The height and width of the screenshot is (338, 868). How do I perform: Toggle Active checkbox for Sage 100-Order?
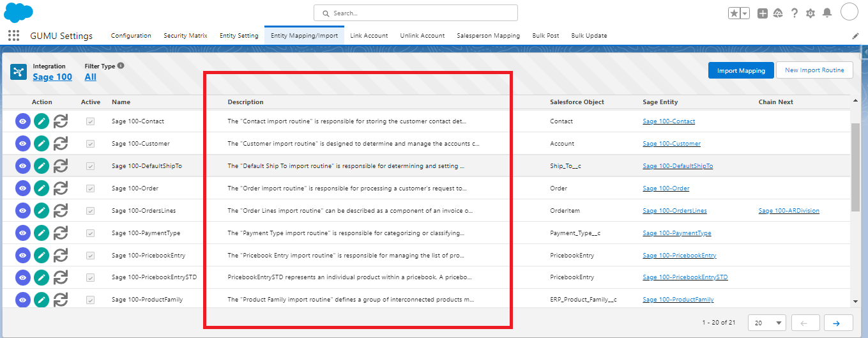point(91,188)
